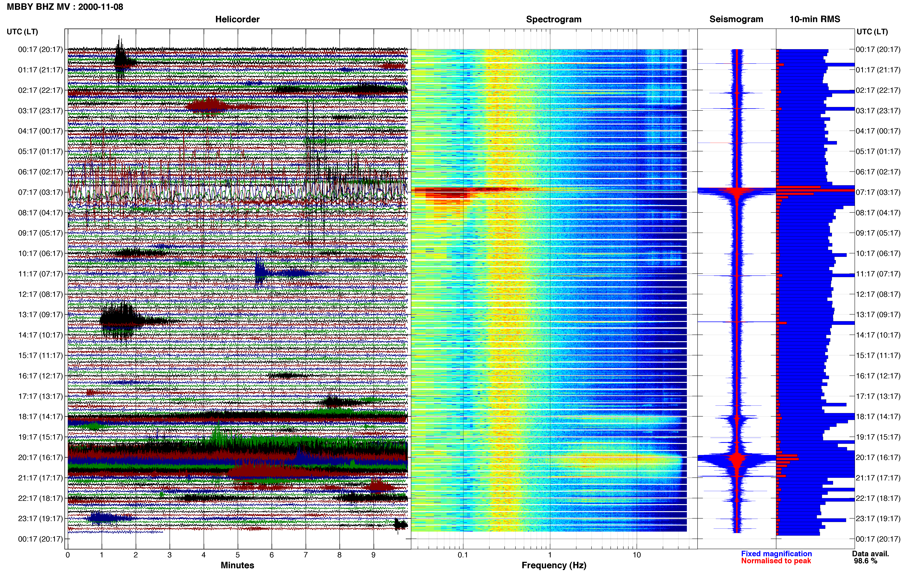The width and height of the screenshot is (924, 578).
Task: Click the 'Frequency (Hz)' x-axis label
Action: coord(554,565)
